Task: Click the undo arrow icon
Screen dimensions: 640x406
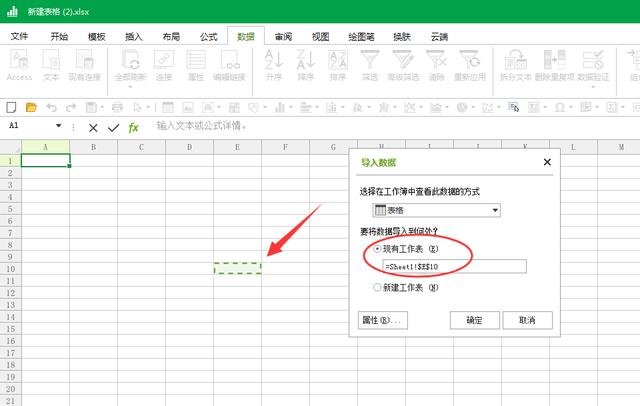Action: tap(51, 107)
